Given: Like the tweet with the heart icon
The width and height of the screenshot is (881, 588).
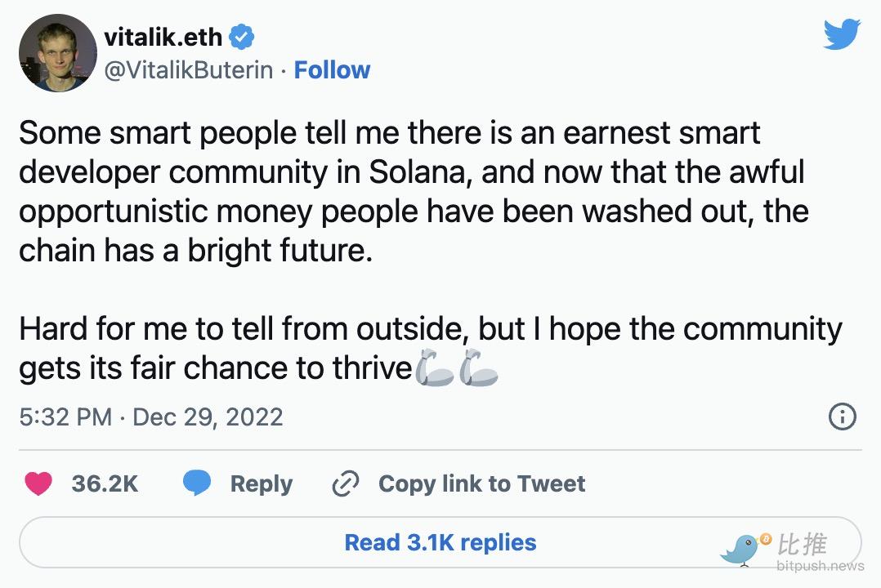Looking at the screenshot, I should point(38,483).
